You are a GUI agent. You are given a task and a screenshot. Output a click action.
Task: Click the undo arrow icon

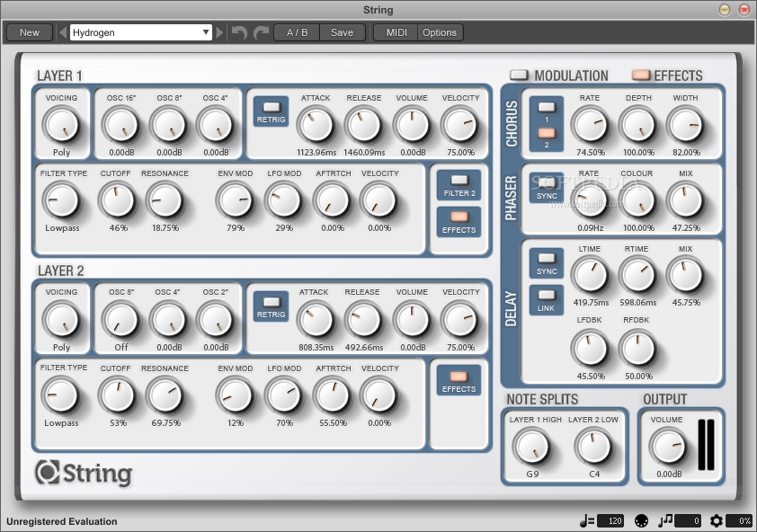[x=239, y=33]
